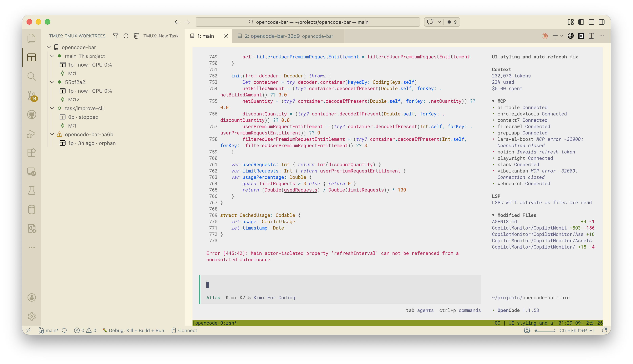Viewport: 633px width, 364px height.
Task: Collapse the task/improve-cli branch entry
Action: [52, 108]
